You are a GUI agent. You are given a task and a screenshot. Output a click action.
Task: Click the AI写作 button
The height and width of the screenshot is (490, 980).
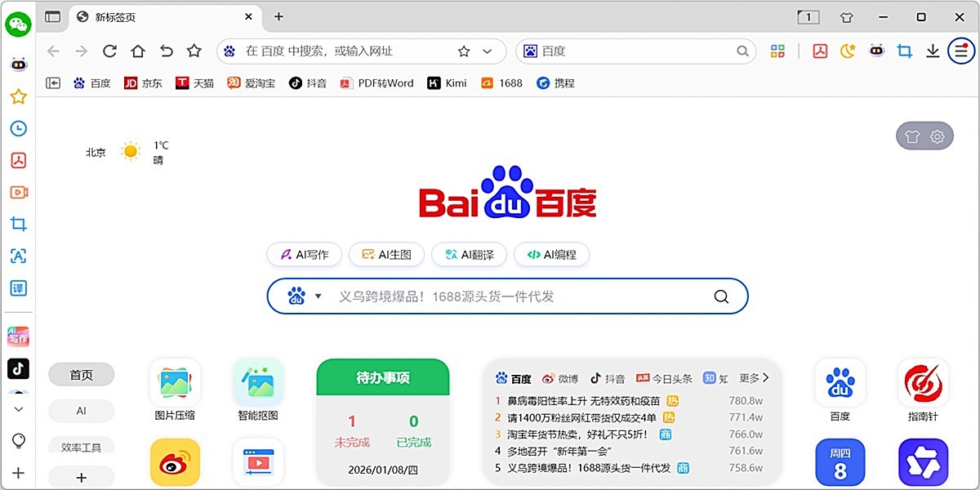coord(304,254)
